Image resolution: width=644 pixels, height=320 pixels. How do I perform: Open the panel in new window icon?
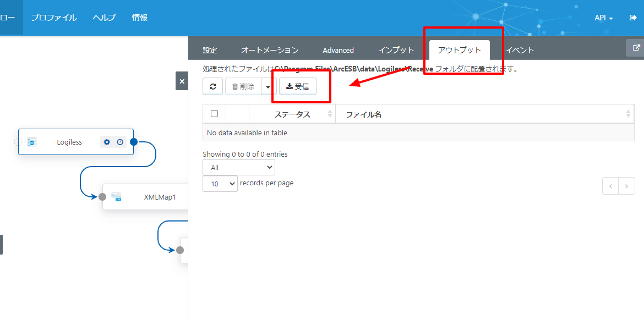point(635,48)
